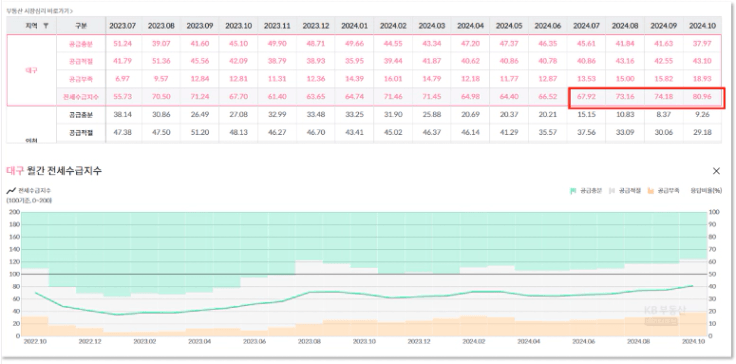Click the 43.10 공급적절 value
The width and height of the screenshot is (736, 364).
pyautogui.click(x=702, y=61)
